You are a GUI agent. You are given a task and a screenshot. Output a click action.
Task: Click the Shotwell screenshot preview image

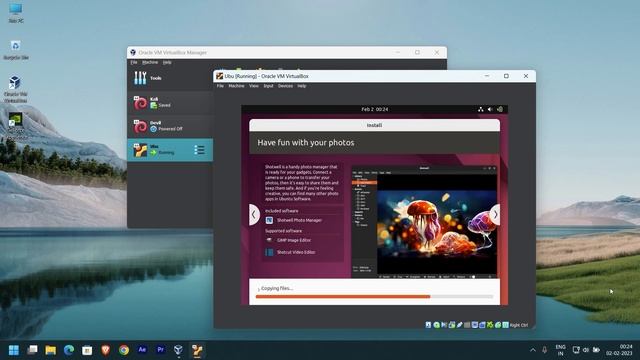pos(424,222)
